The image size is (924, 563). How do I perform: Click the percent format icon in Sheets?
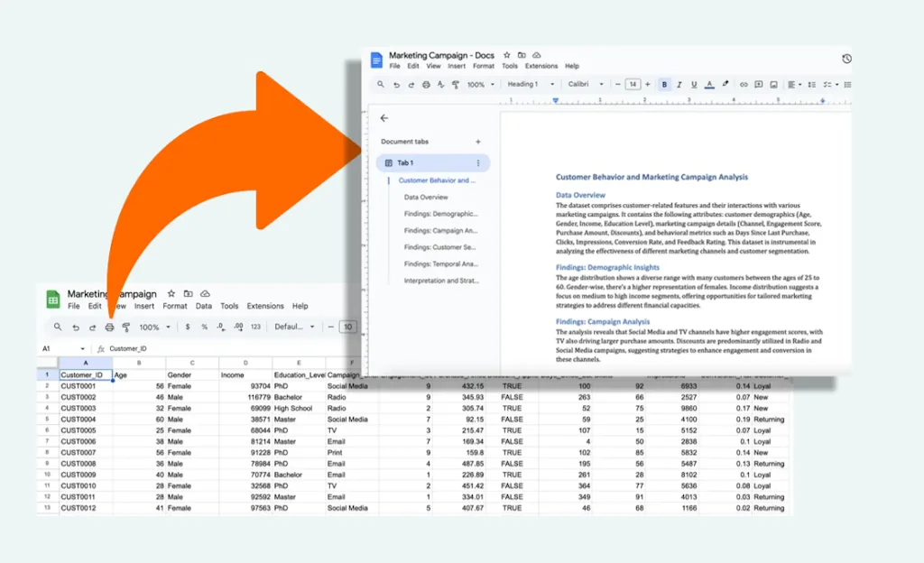tap(204, 327)
